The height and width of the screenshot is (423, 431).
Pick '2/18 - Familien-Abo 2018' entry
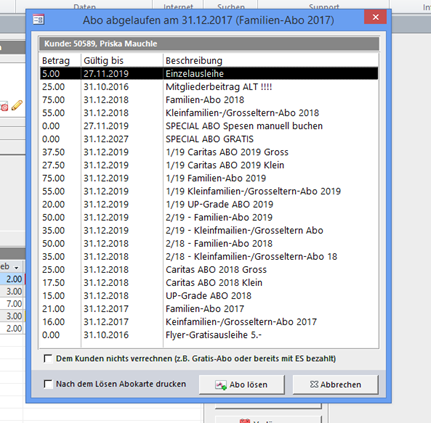point(209,243)
